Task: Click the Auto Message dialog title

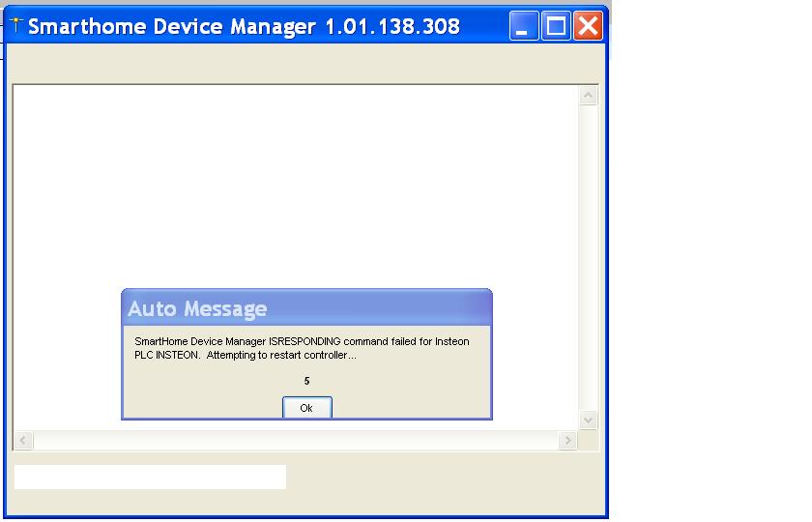Action: click(x=197, y=308)
